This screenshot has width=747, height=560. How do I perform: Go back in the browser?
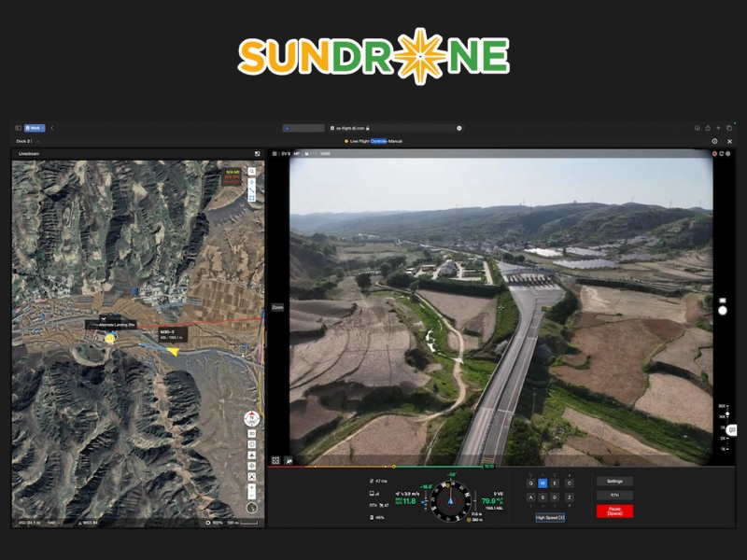52,128
